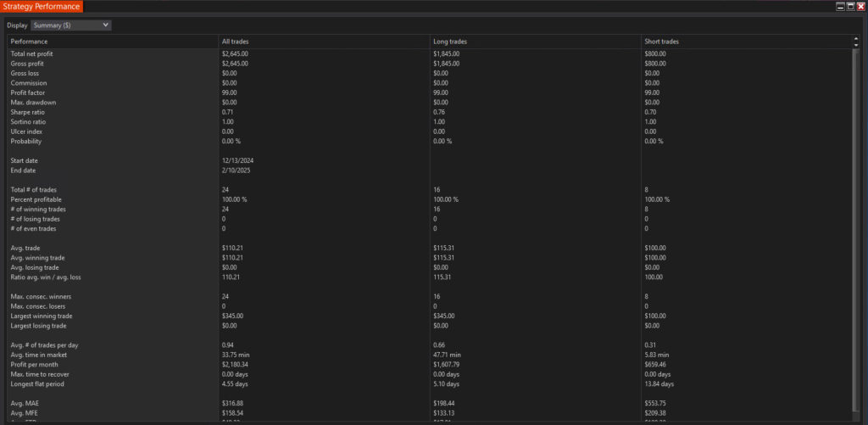Open the Display Summary ($) dropdown
Screen dimensions: 868x425
tap(71, 25)
